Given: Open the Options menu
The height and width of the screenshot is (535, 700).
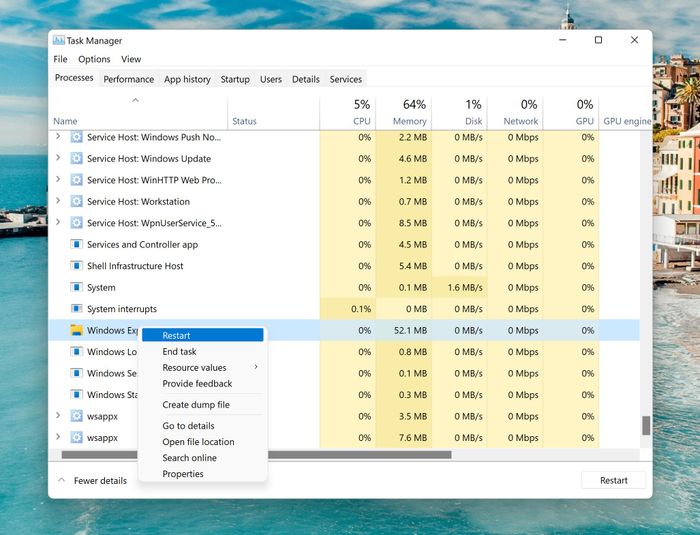Looking at the screenshot, I should [94, 59].
